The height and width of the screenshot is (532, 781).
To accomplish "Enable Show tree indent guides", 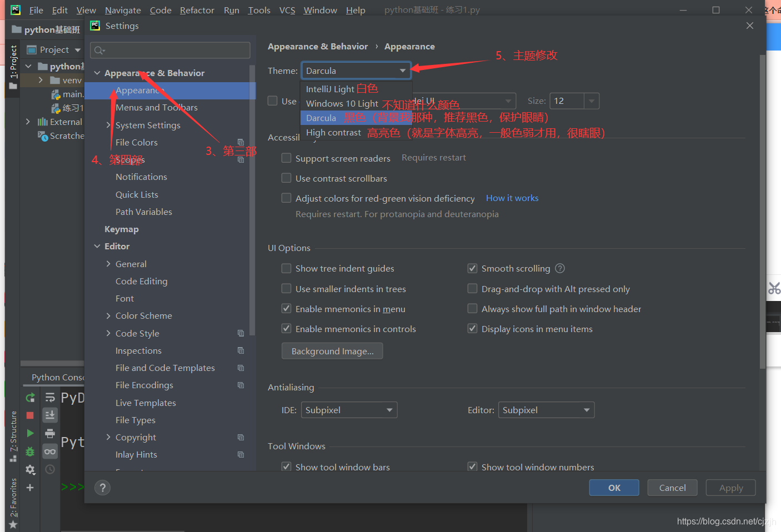I will click(x=286, y=268).
